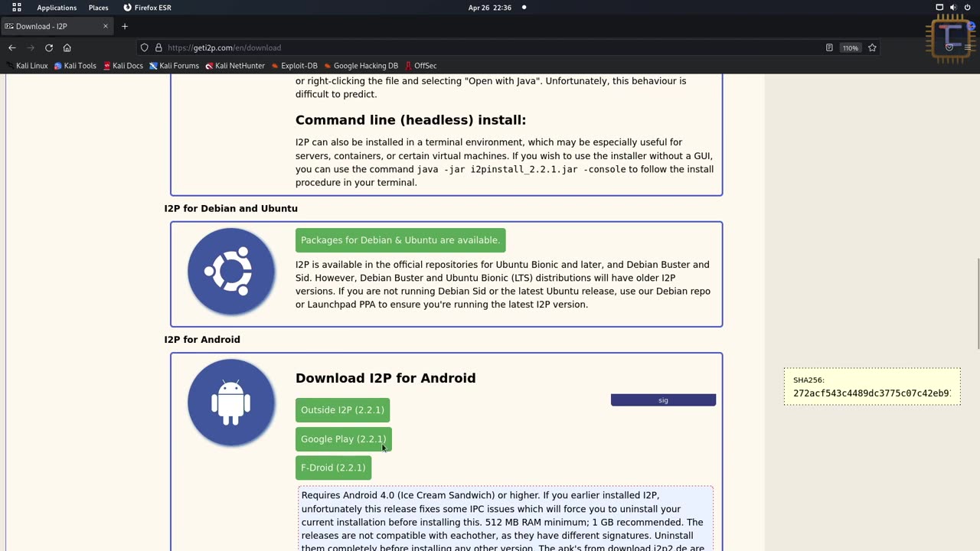Click the Ubuntu logo circle image
980x551 pixels.
pos(231,271)
